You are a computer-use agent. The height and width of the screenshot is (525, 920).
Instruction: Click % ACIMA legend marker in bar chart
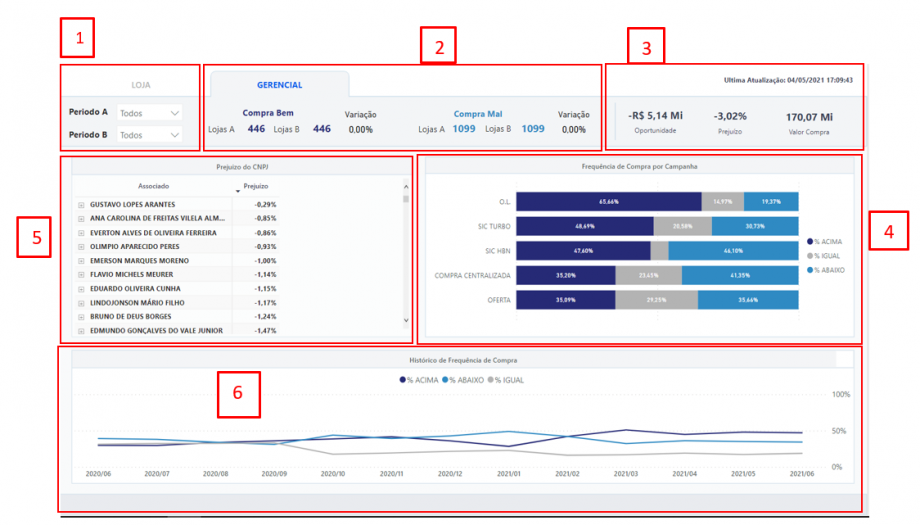tap(809, 241)
